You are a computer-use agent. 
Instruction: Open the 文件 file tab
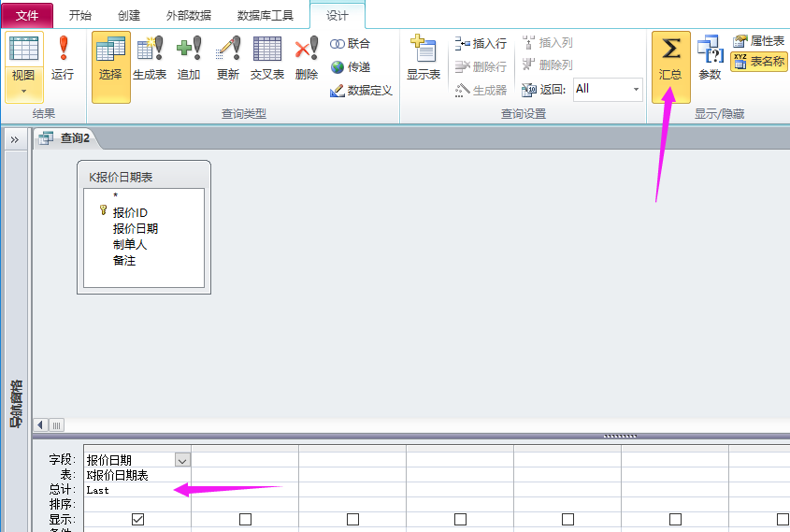click(x=27, y=16)
